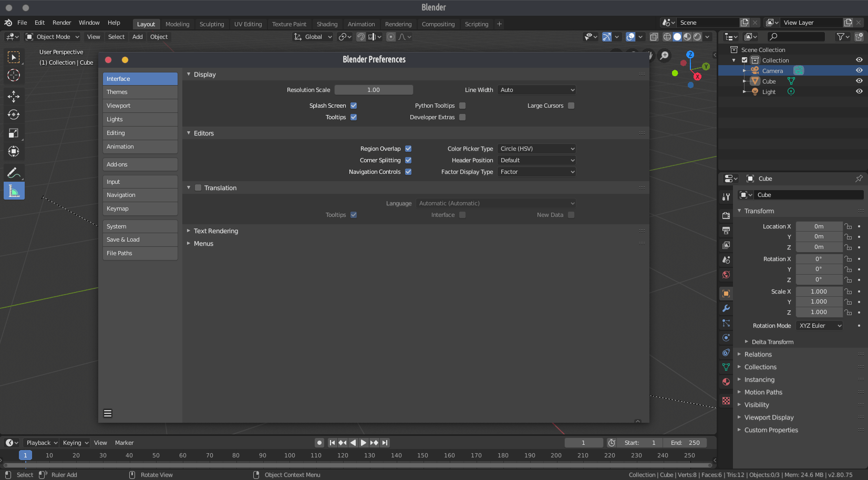Click the End frame field
The height and width of the screenshot is (480, 868).
pos(685,443)
